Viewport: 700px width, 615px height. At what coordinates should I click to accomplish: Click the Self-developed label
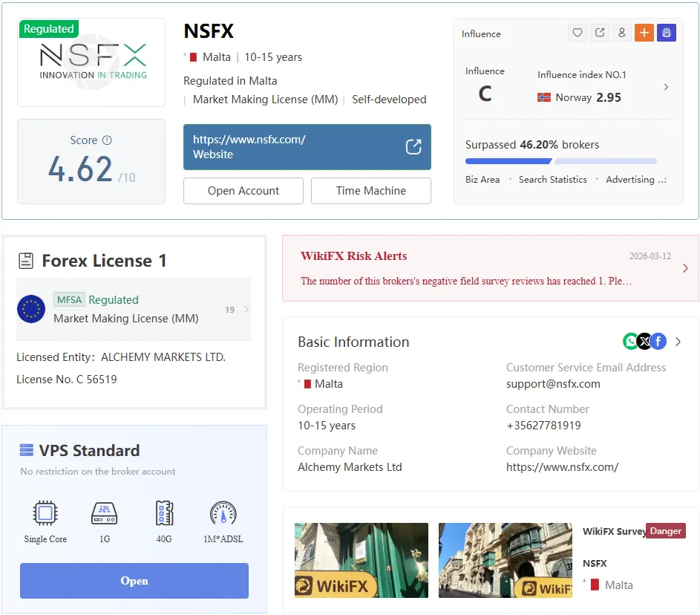389,100
